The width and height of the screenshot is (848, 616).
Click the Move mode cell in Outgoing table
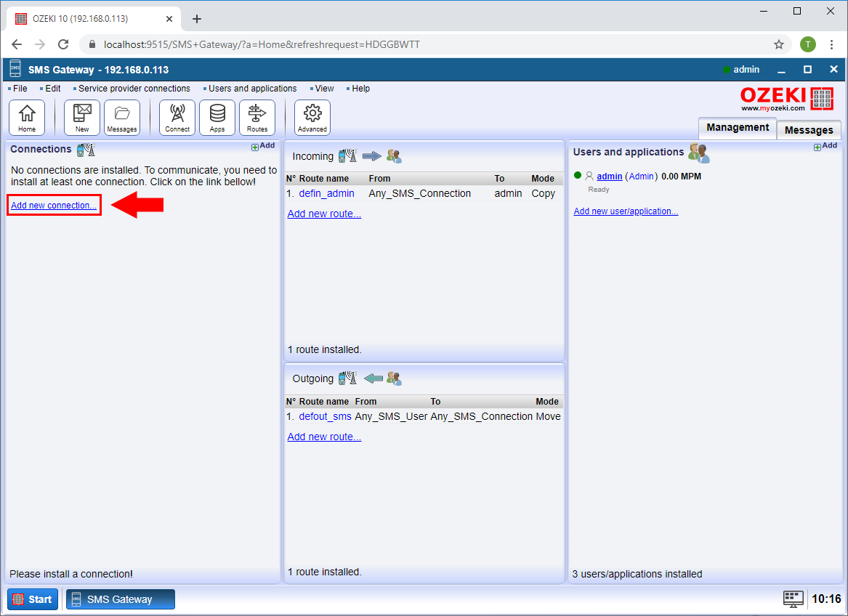tap(549, 416)
